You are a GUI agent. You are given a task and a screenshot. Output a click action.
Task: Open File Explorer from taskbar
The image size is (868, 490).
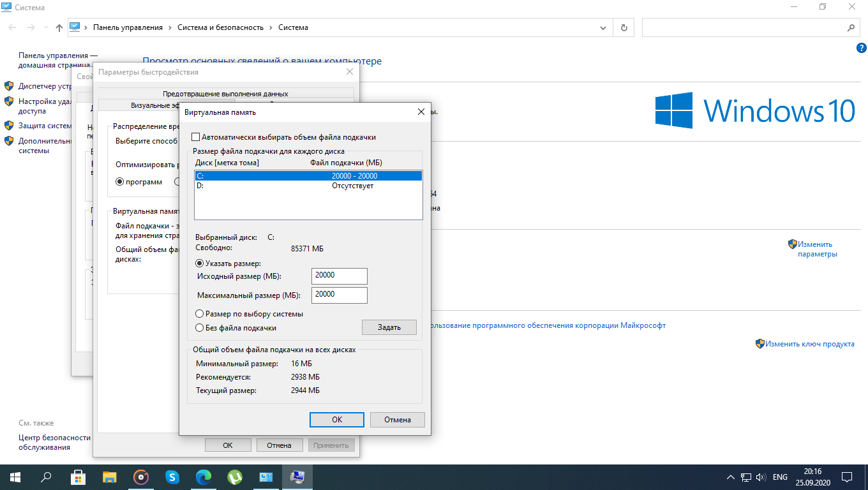[110, 477]
